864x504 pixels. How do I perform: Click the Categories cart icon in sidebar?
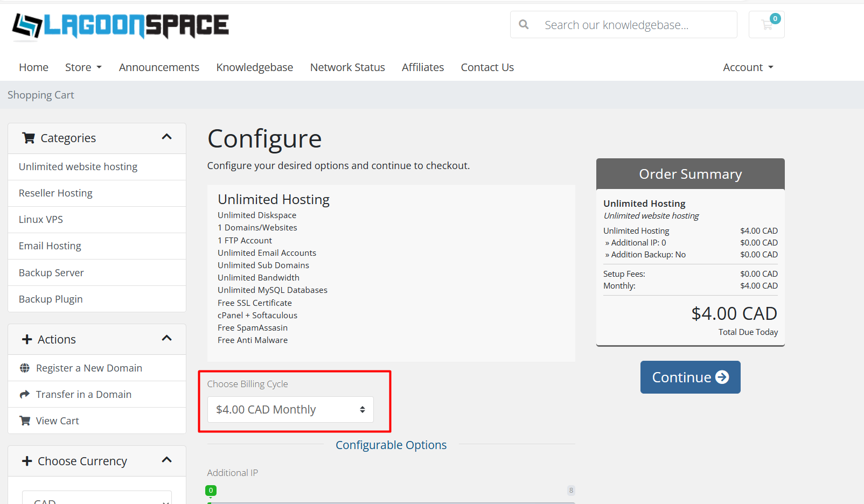pyautogui.click(x=29, y=138)
